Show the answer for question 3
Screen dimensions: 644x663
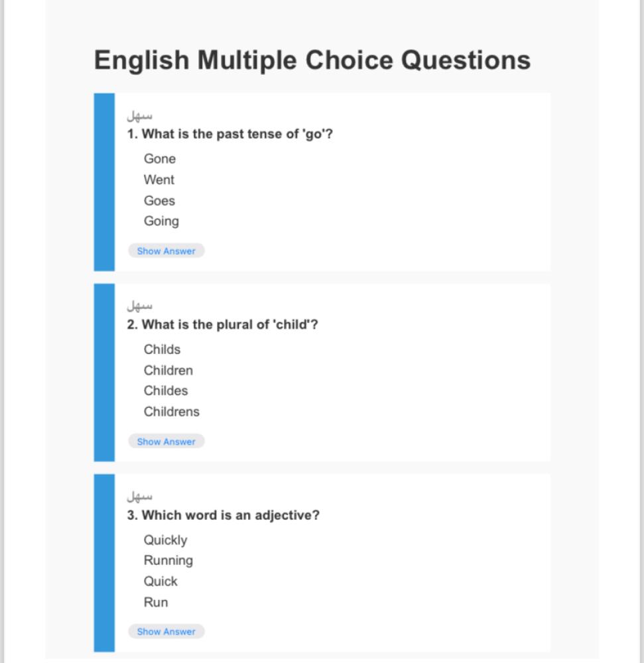pyautogui.click(x=166, y=631)
